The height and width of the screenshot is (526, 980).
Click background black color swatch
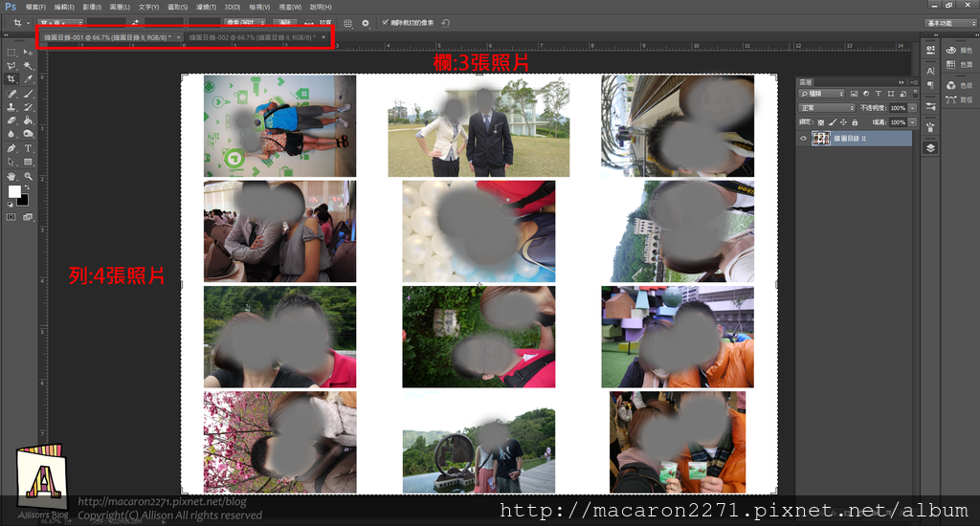click(24, 201)
